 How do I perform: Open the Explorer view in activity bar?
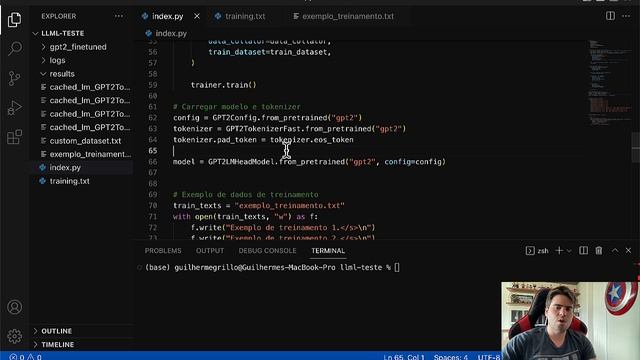(x=14, y=20)
